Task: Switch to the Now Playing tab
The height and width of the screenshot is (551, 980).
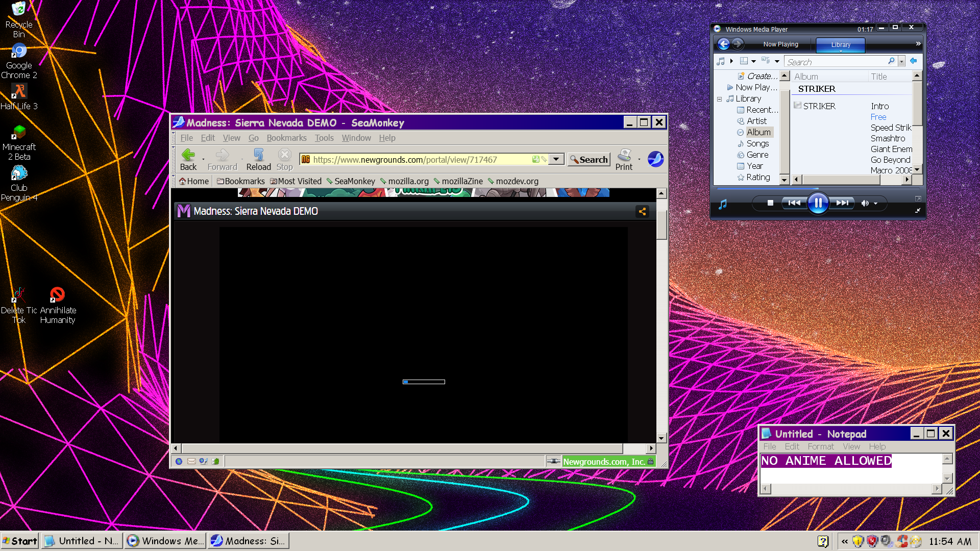Action: tap(780, 44)
